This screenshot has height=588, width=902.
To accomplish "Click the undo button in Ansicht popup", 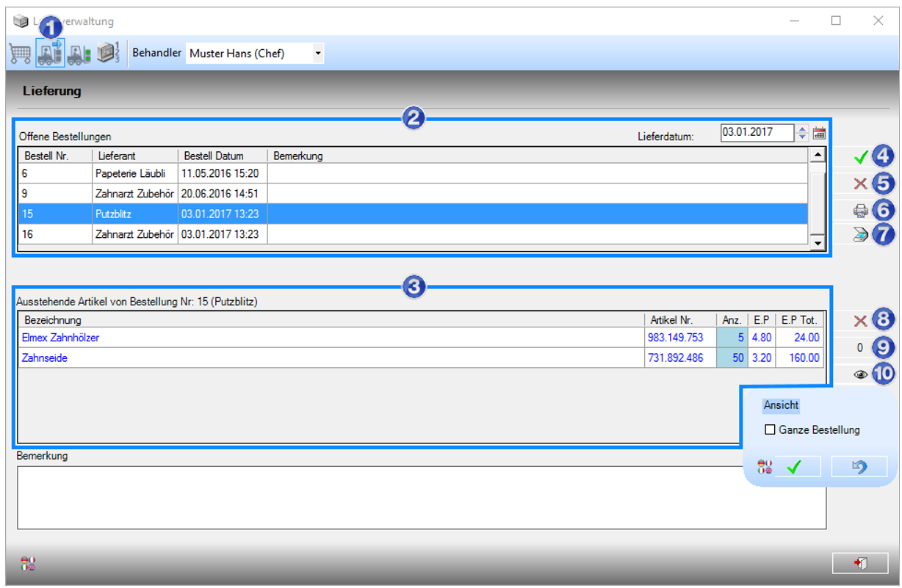I will pyautogui.click(x=859, y=467).
